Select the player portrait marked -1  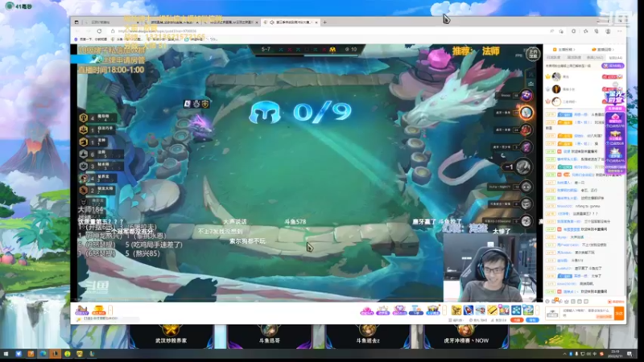tap(523, 167)
